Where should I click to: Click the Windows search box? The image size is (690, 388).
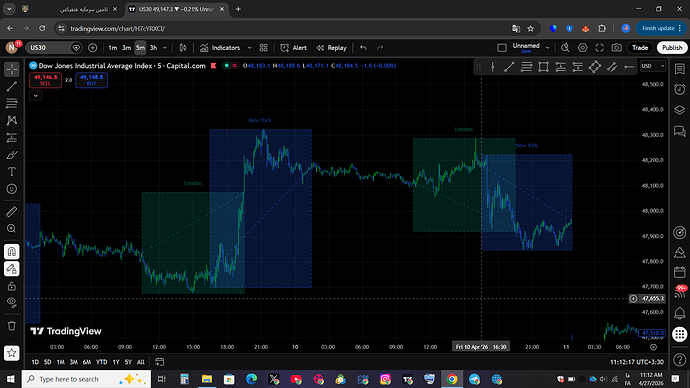pyautogui.click(x=86, y=379)
